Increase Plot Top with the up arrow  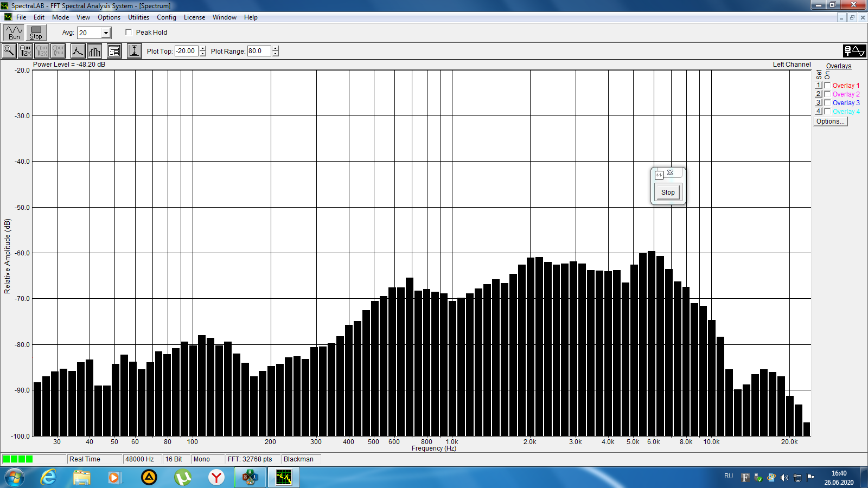[203, 48]
